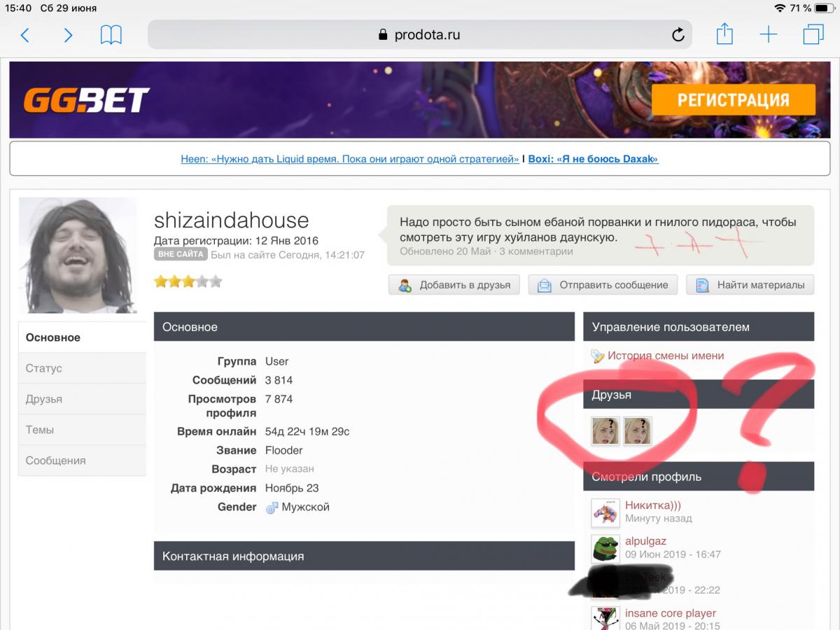840x630 pixels.
Task: Click Найти материалы button
Action: [750, 285]
